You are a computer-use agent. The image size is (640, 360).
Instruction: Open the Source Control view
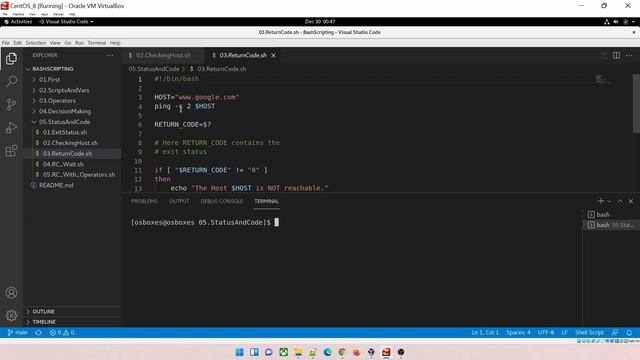coord(11,104)
